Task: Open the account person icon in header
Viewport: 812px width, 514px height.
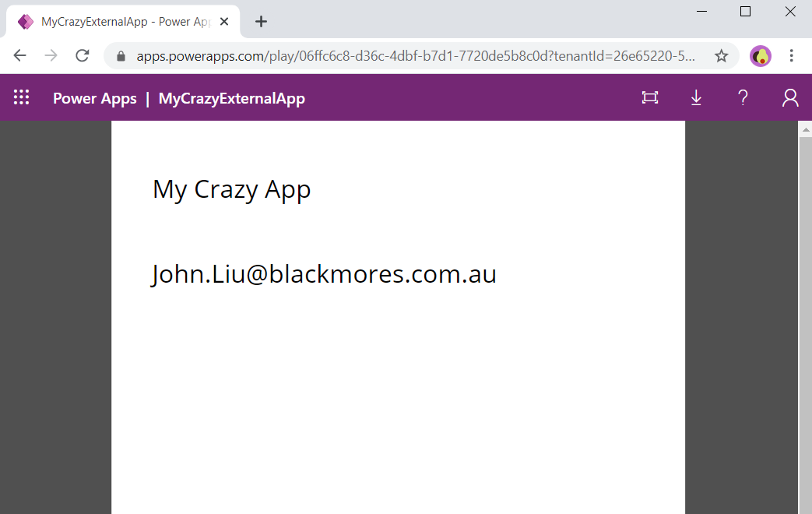Action: [789, 97]
